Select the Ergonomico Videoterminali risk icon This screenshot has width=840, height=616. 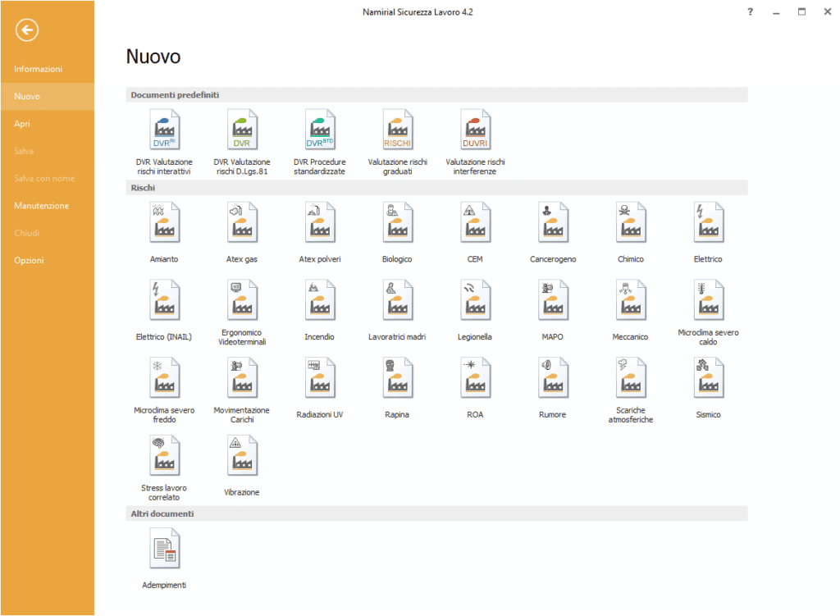242,300
